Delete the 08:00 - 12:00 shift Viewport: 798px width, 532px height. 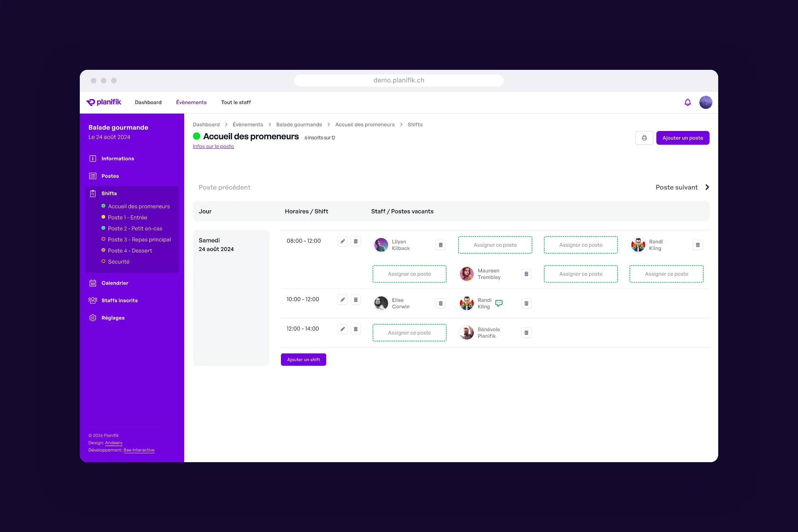click(x=355, y=241)
